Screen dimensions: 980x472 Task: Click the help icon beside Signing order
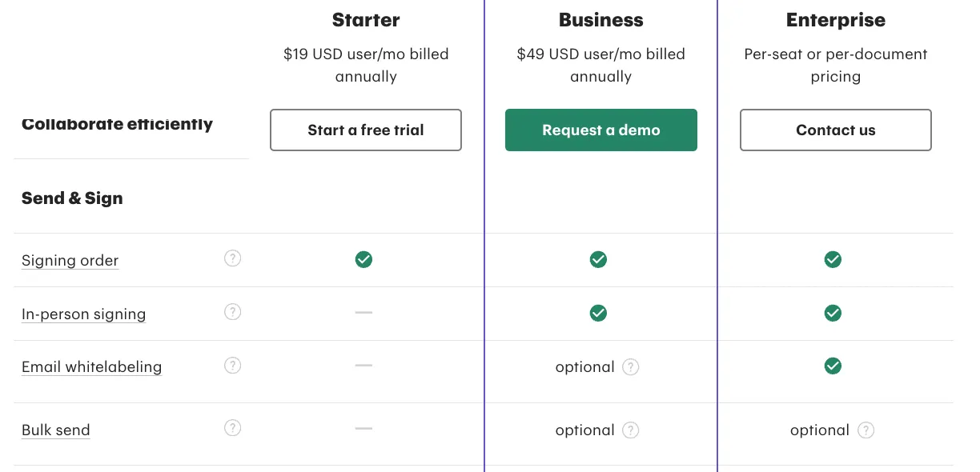(232, 258)
